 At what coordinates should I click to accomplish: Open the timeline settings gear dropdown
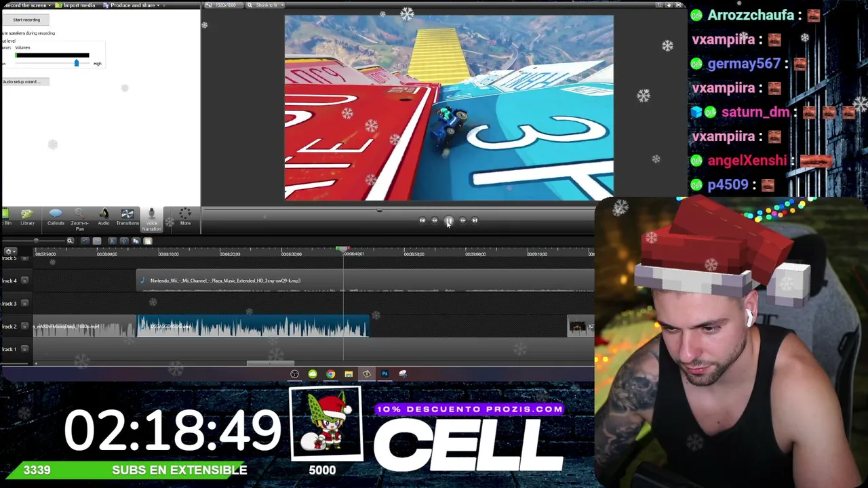click(9, 251)
